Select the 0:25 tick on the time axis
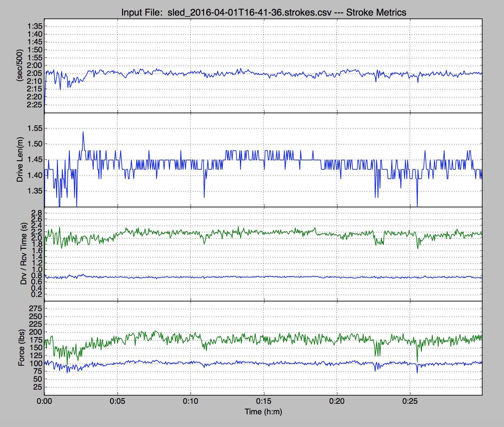The image size is (504, 427). point(410,401)
